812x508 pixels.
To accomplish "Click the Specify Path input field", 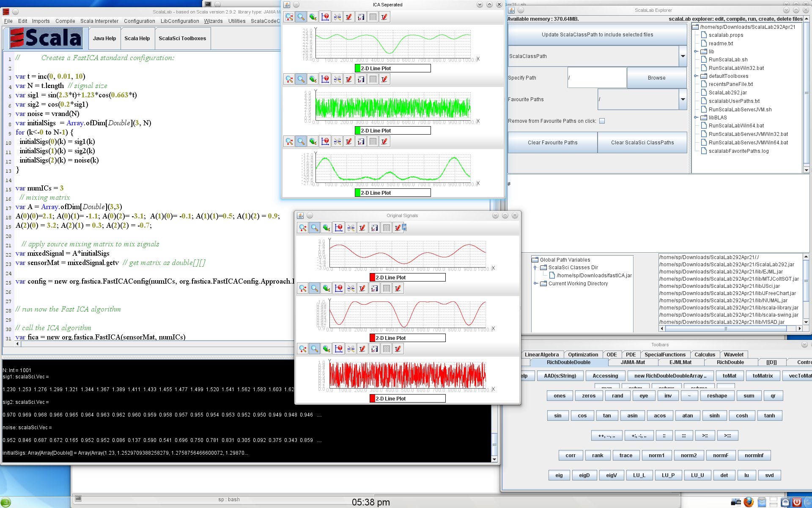I will [597, 78].
